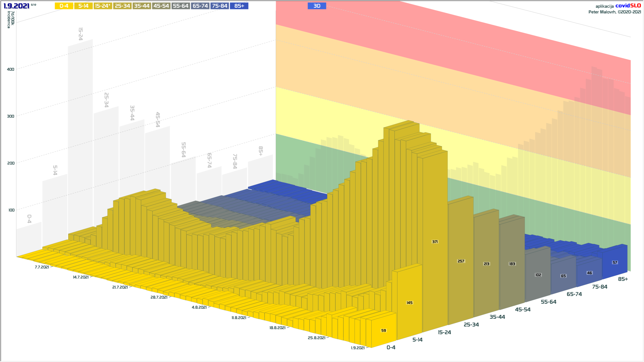Toggle the 15-24* age group legend button

click(103, 6)
